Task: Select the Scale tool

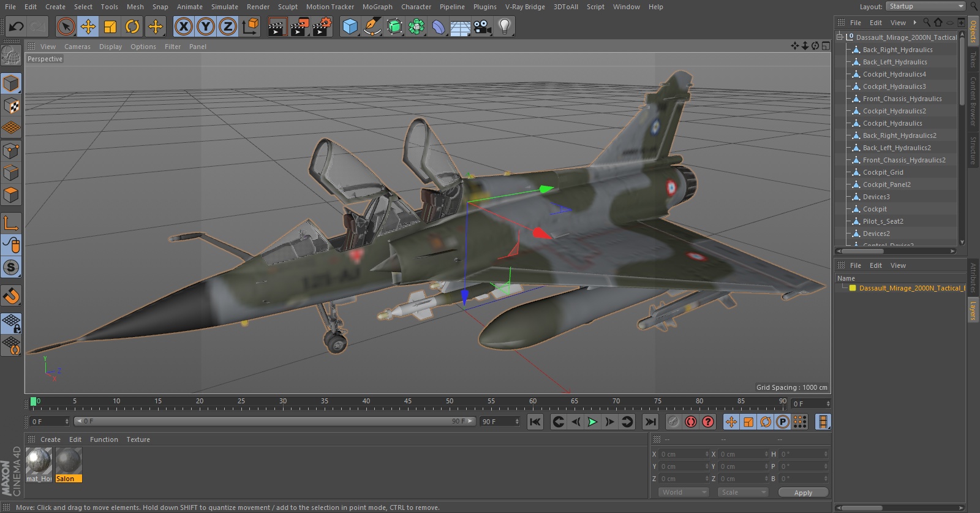Action: pyautogui.click(x=110, y=26)
